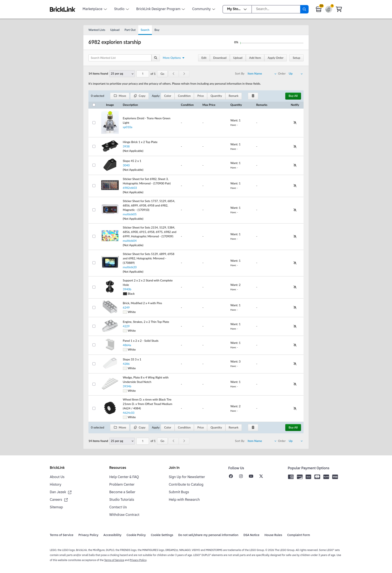Go to next page using top arrow
392x573 pixels.
coord(184,74)
